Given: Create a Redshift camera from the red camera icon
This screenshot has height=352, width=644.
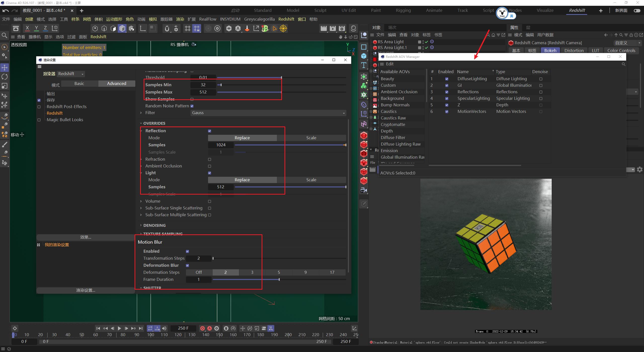Looking at the screenshot, I should click(x=364, y=153).
